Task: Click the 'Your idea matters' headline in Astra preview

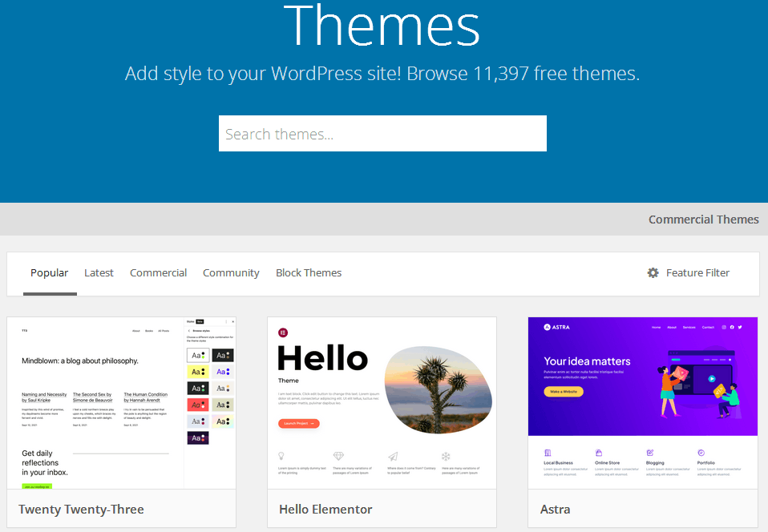Action: tap(587, 361)
